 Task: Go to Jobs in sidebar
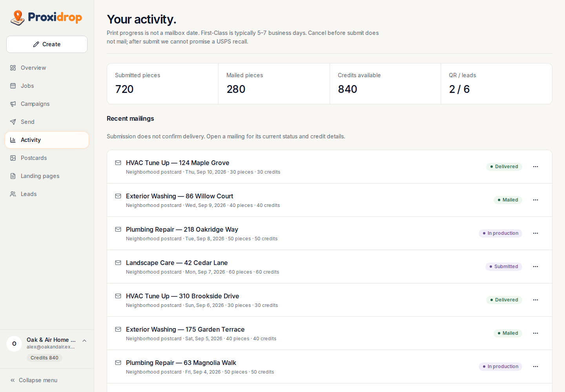(x=47, y=86)
